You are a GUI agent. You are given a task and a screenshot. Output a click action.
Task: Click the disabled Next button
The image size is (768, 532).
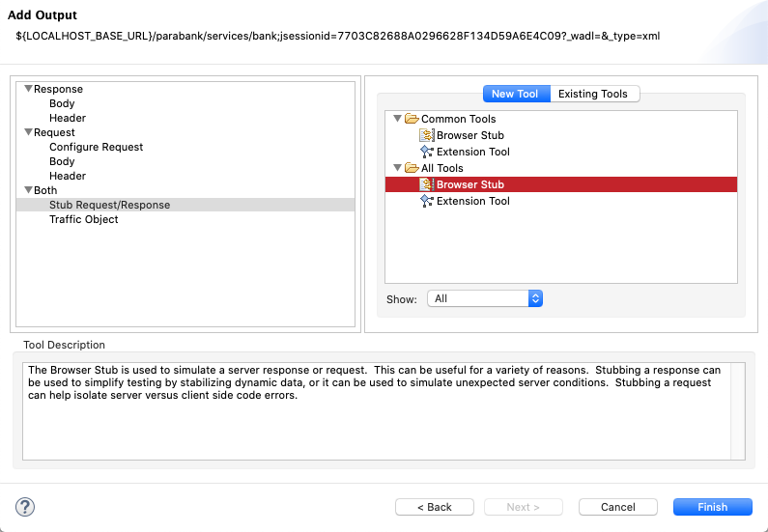click(523, 507)
